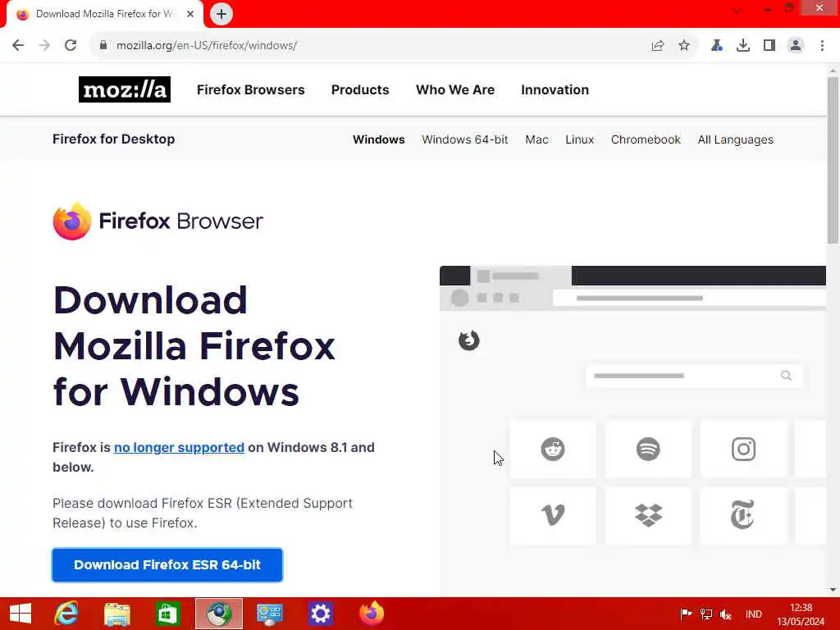Viewport: 840px width, 630px height.
Task: Click the IND input language indicator
Action: (x=753, y=614)
